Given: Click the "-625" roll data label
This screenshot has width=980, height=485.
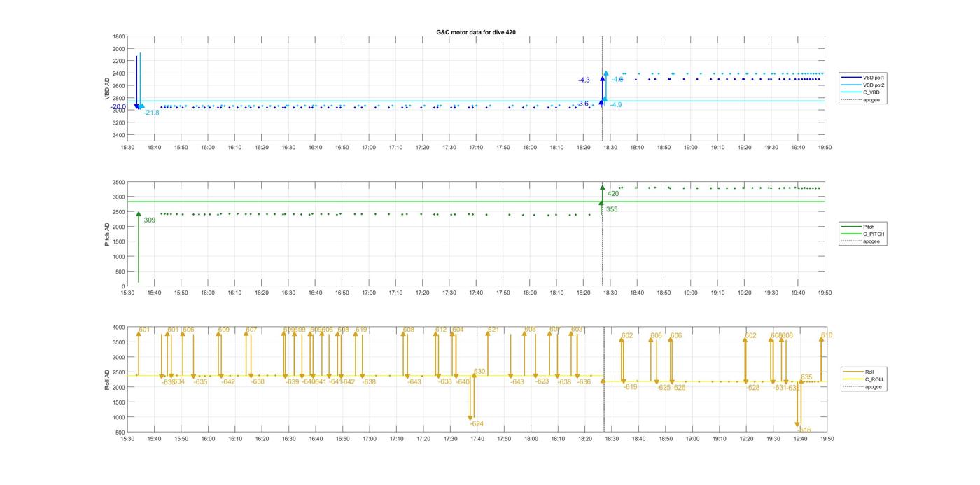Looking at the screenshot, I should click(x=664, y=388).
